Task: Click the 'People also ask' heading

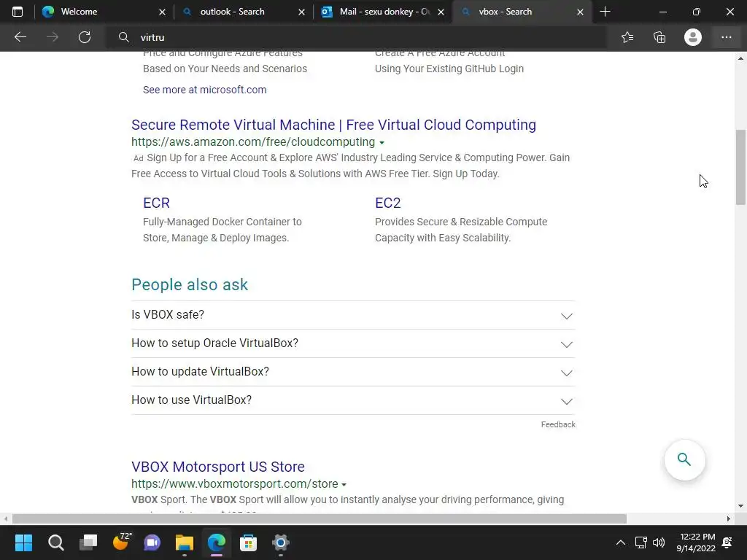Action: (x=190, y=285)
